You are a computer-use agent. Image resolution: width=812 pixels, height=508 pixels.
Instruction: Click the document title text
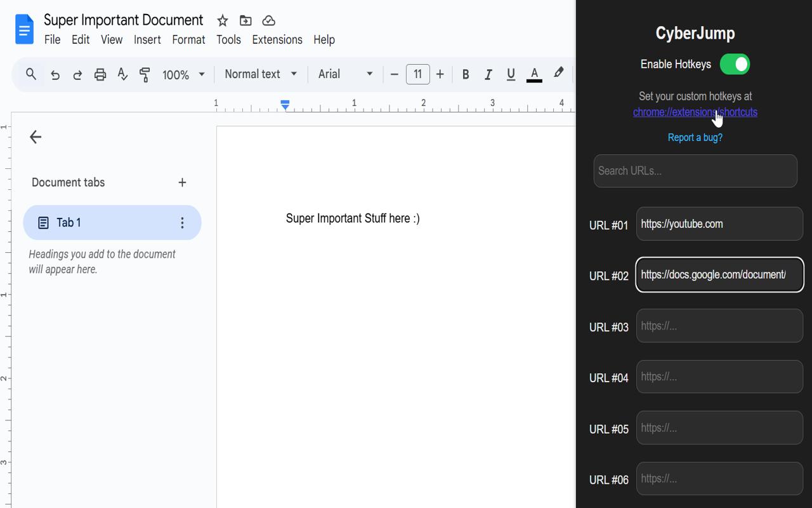point(124,20)
